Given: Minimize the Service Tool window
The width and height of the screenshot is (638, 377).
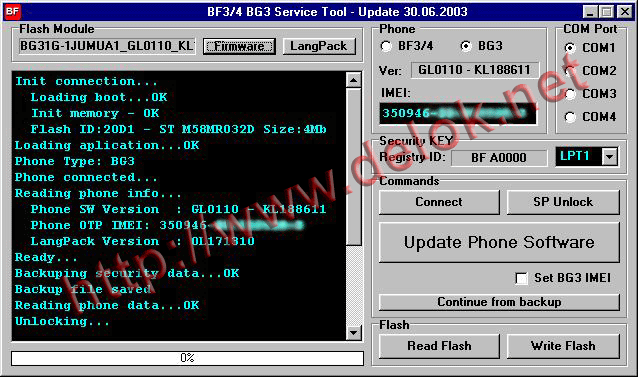Looking at the screenshot, I should (x=590, y=12).
